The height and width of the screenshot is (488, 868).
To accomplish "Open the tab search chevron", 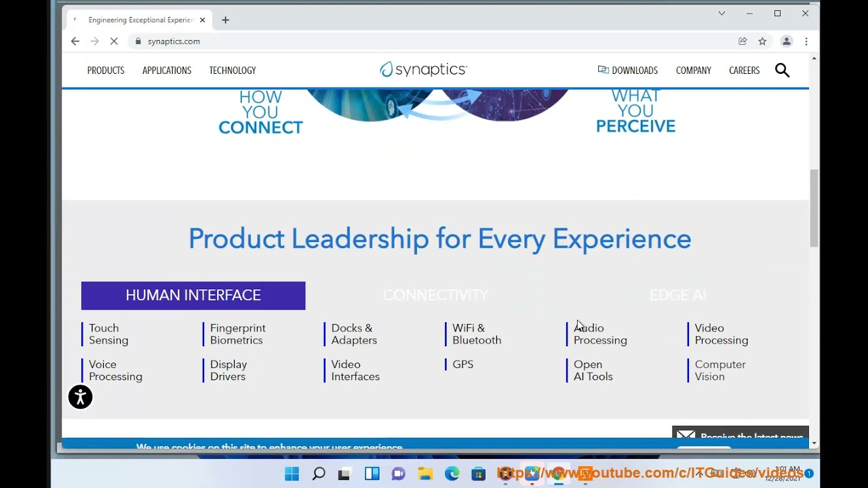I will (722, 14).
